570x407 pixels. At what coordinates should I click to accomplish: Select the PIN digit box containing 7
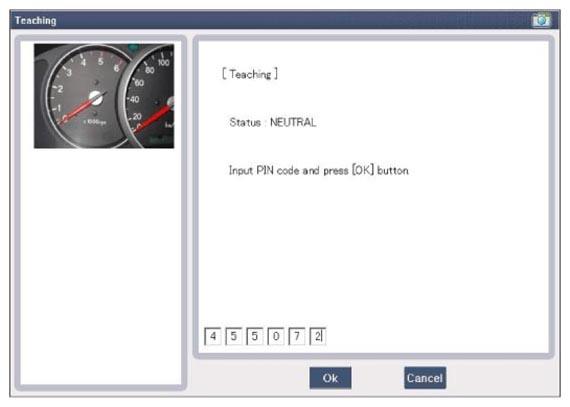click(297, 336)
